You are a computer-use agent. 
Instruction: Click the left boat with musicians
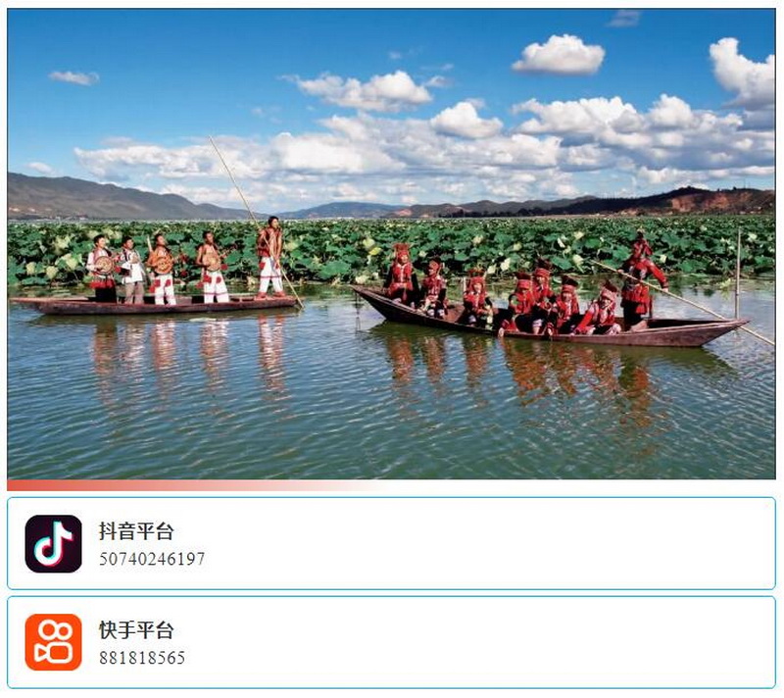coord(153,304)
